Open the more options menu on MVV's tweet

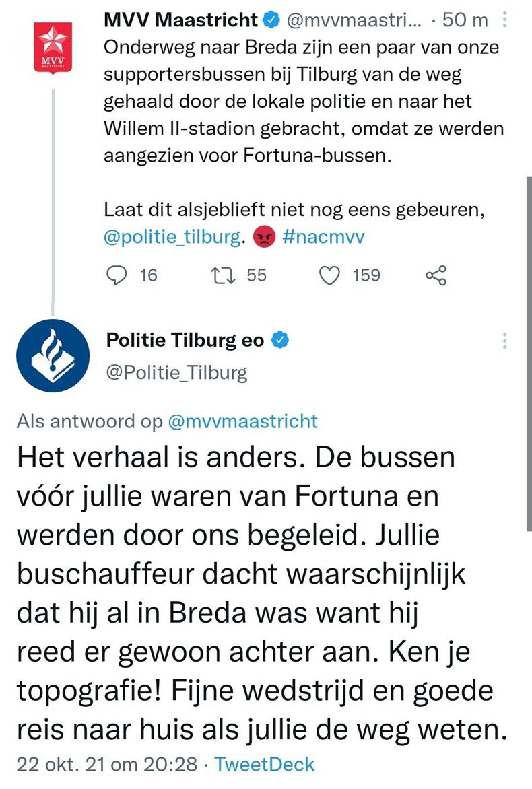(x=504, y=20)
